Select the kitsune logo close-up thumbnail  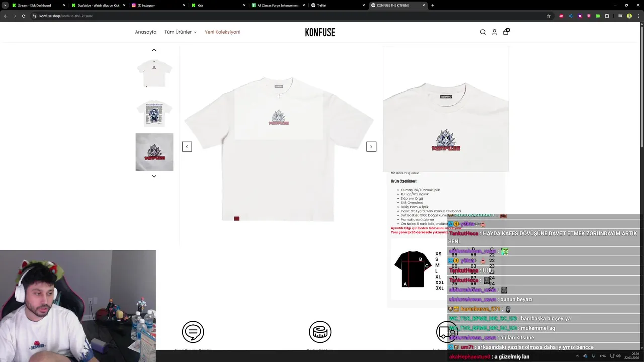coord(154,152)
